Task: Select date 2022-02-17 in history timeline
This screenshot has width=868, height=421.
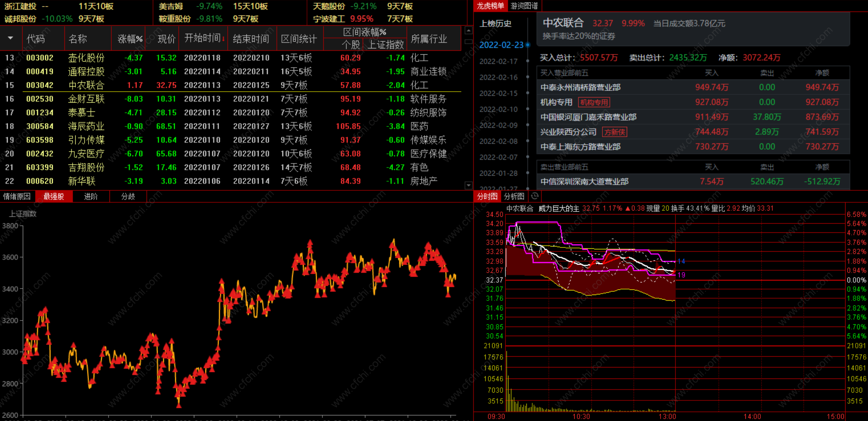Action: (498, 61)
